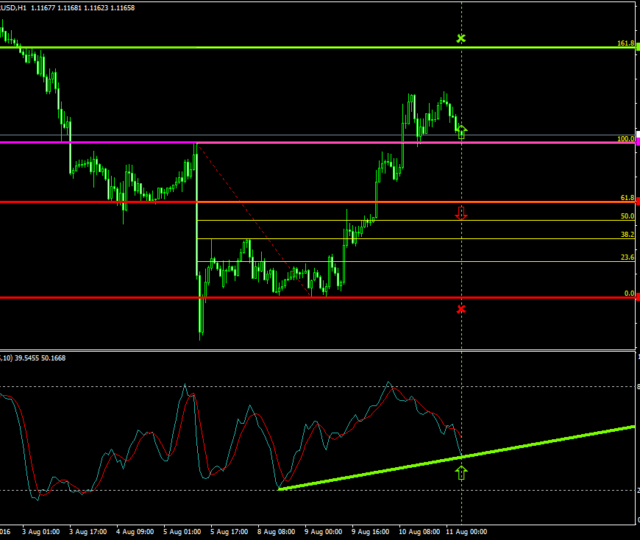Select the green up arrow on the price chart
Image resolution: width=640 pixels, height=540 pixels.
tap(462, 130)
